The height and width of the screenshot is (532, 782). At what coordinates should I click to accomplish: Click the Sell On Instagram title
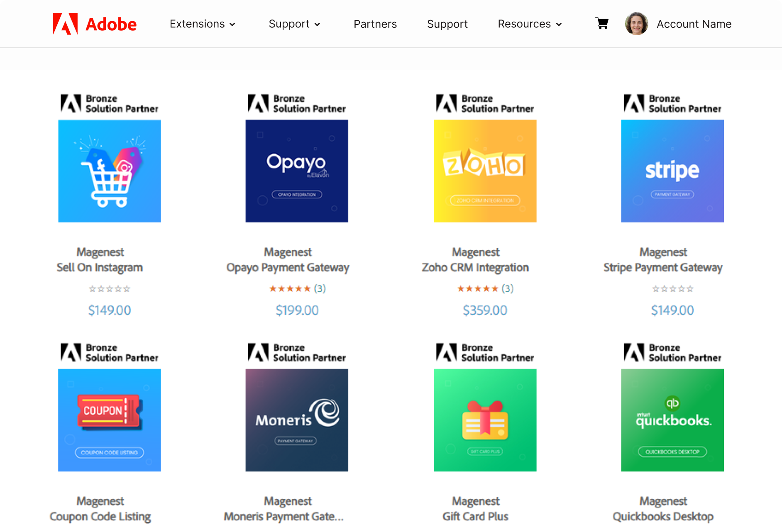100,268
